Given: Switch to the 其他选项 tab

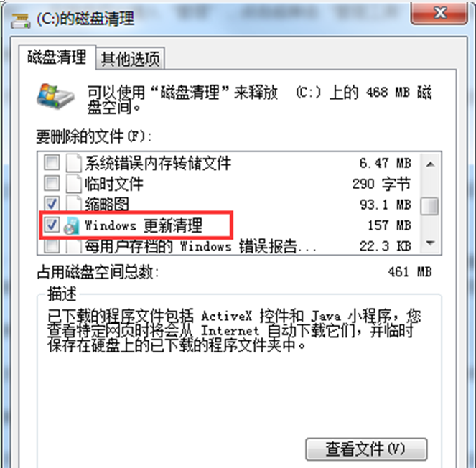Looking at the screenshot, I should 131,59.
